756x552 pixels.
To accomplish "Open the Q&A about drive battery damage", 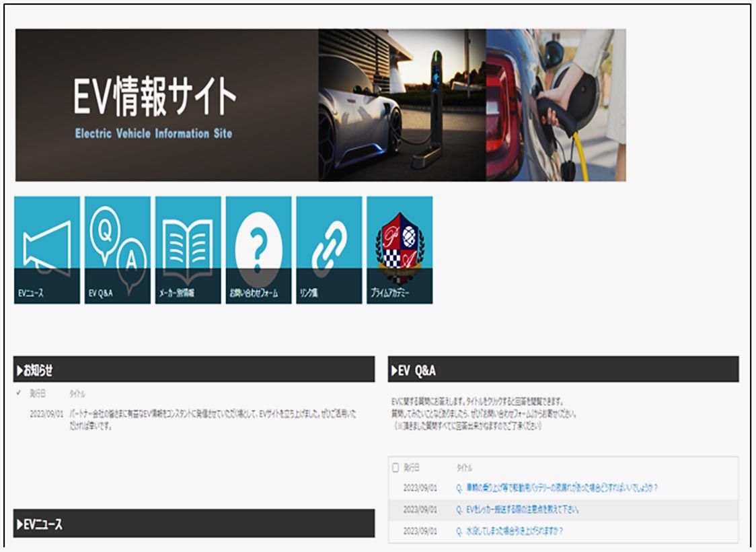I will (556, 488).
